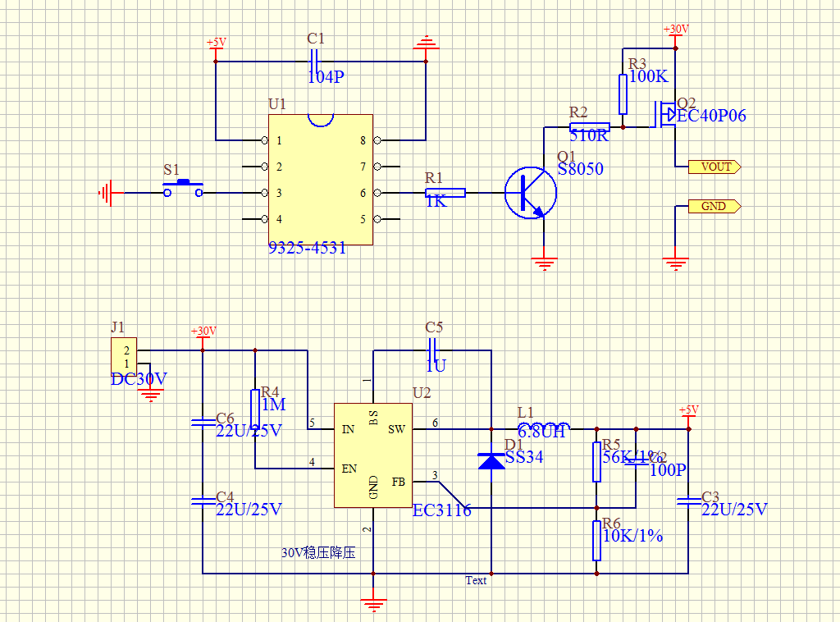Select the SS34 diode D1 symbol
Image resolution: width=840 pixels, height=622 pixels.
pos(491,460)
